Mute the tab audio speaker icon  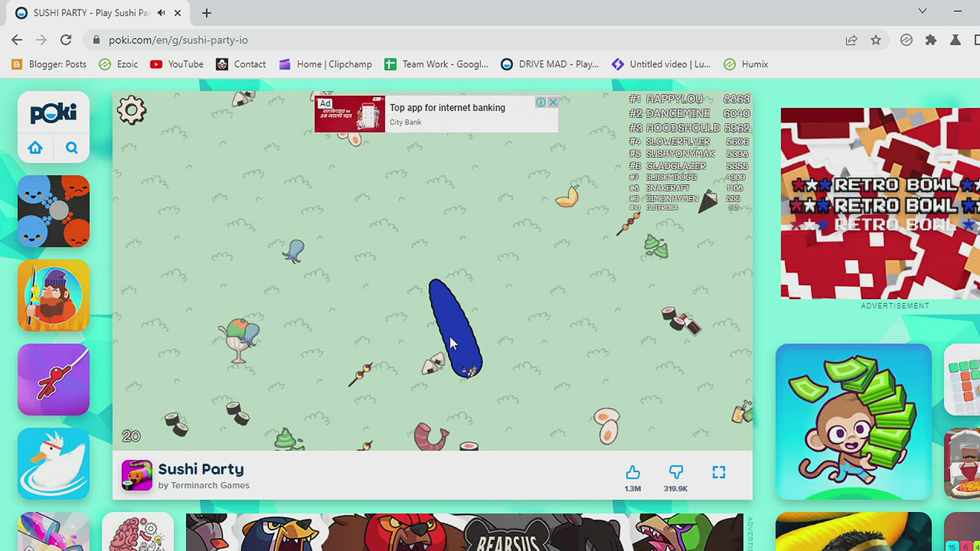coord(161,13)
